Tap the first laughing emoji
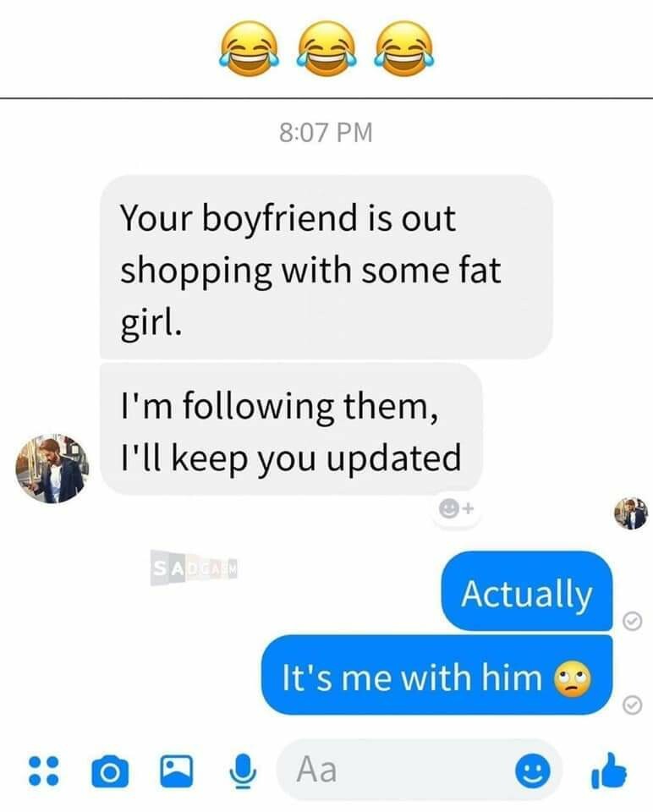The width and height of the screenshot is (653, 812). (249, 49)
